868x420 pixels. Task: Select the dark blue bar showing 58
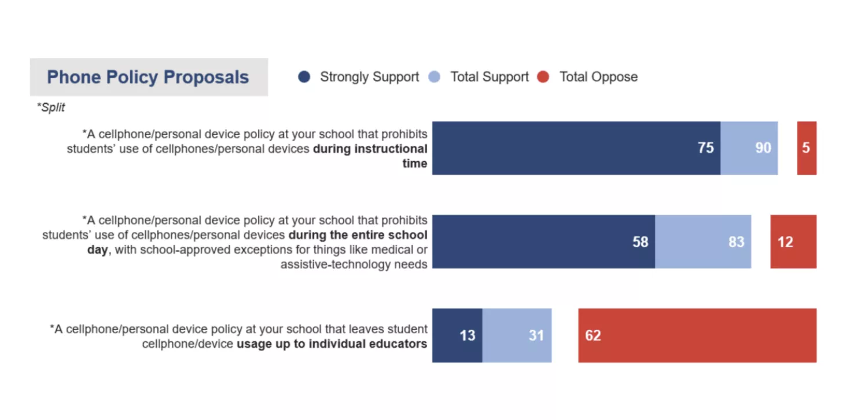tap(543, 242)
